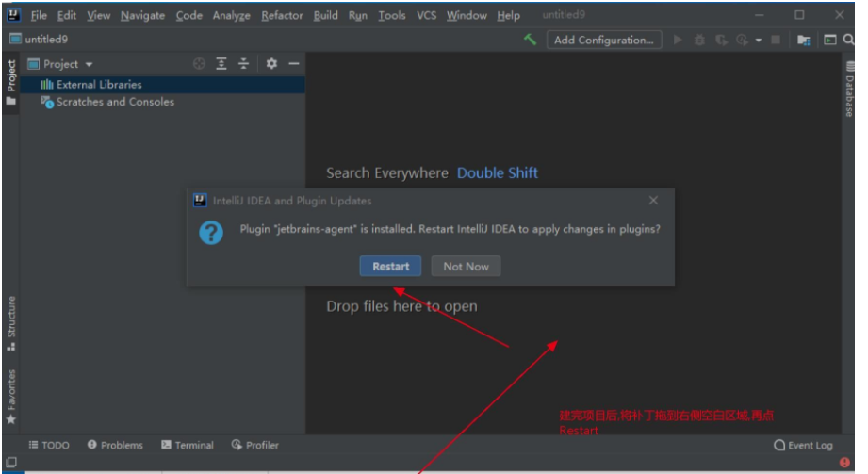Click Add Configuration... button
868x474 pixels.
(604, 40)
